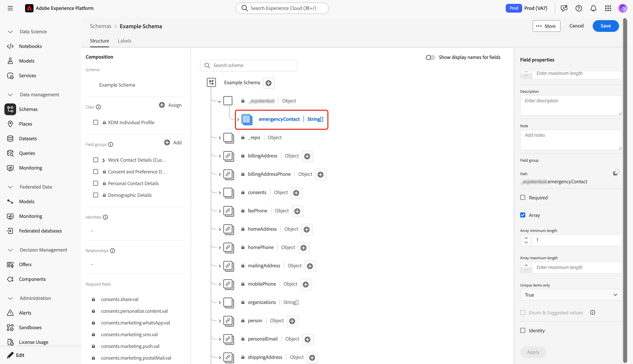Click the Schemas breadcrumb link
This screenshot has height=364, width=633.
[x=101, y=26]
